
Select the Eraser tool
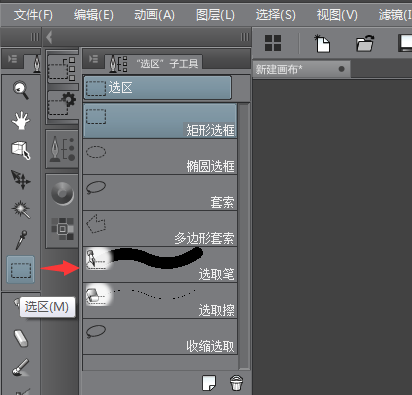[x=21, y=338]
